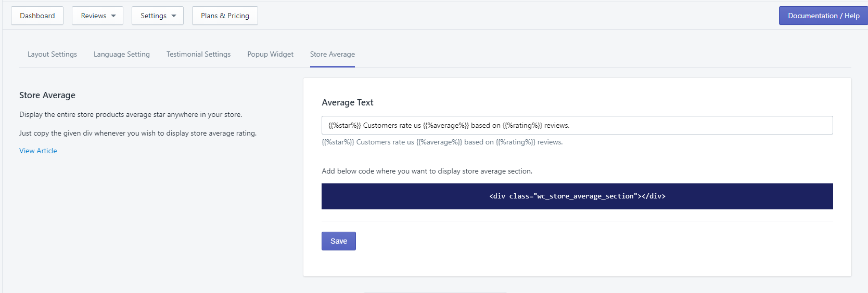Image resolution: width=868 pixels, height=293 pixels.
Task: Click the 'Display the entire store products' description
Action: tap(131, 114)
